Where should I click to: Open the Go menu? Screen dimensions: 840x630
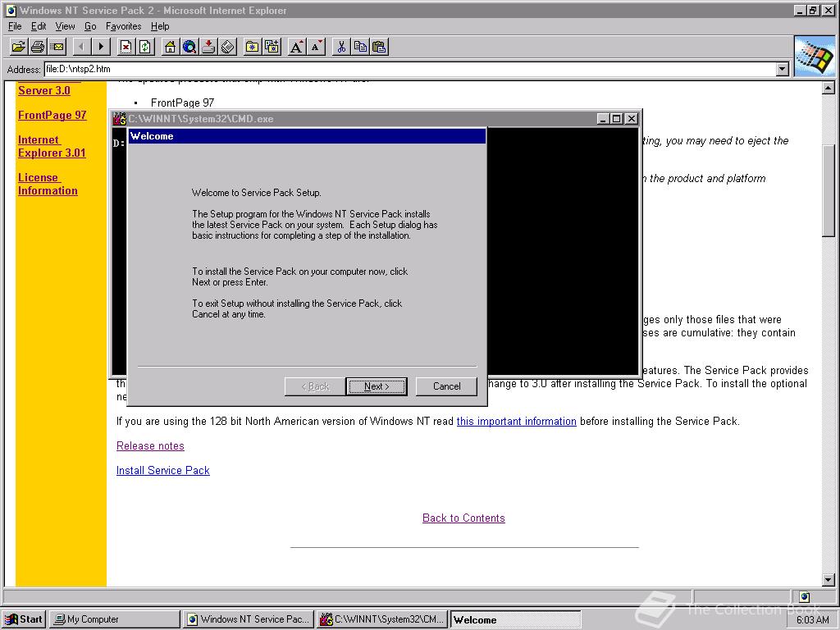90,26
